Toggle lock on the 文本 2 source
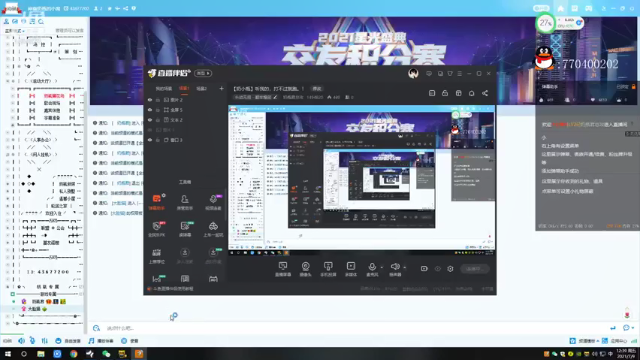The width and height of the screenshot is (640, 360). [x=158, y=120]
